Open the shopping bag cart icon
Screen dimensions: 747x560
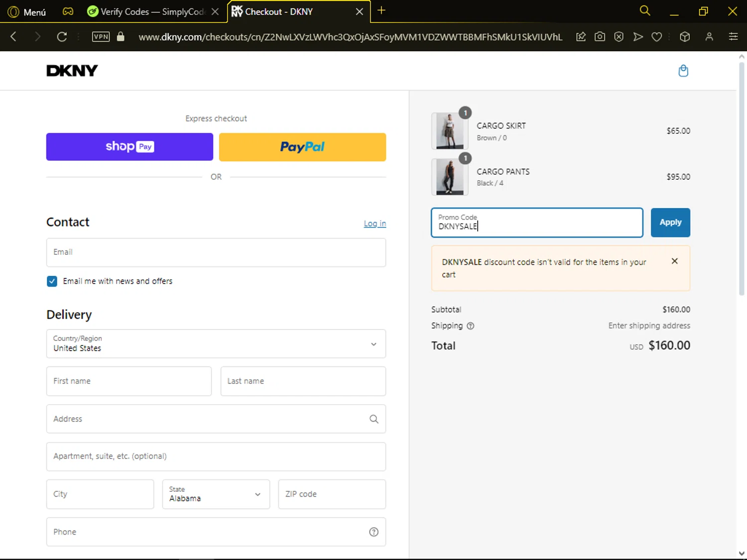tap(683, 71)
